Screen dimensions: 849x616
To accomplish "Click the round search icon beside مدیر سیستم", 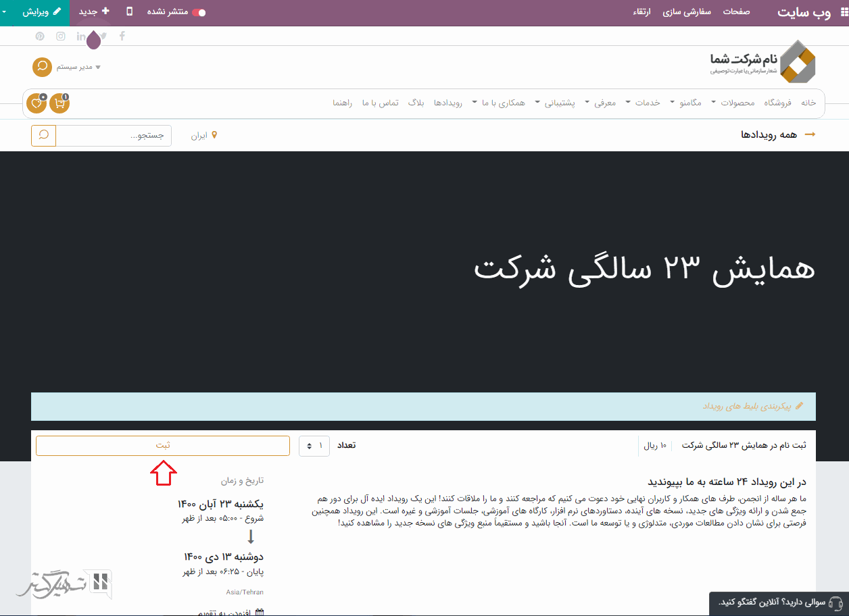I will click(x=42, y=67).
